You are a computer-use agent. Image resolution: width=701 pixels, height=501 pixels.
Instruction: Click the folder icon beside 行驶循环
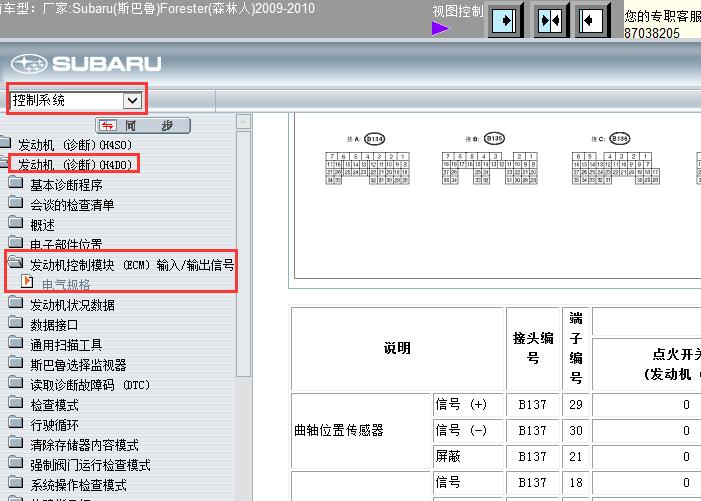point(16,422)
